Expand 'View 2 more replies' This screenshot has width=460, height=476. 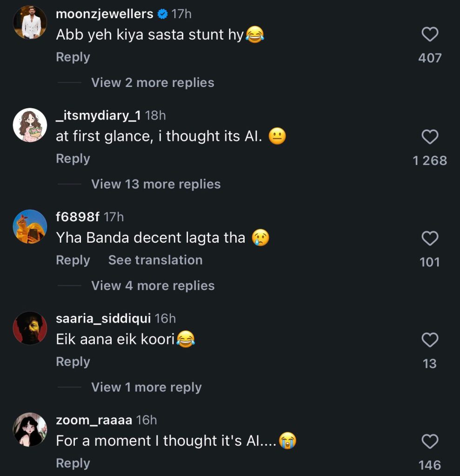click(153, 83)
